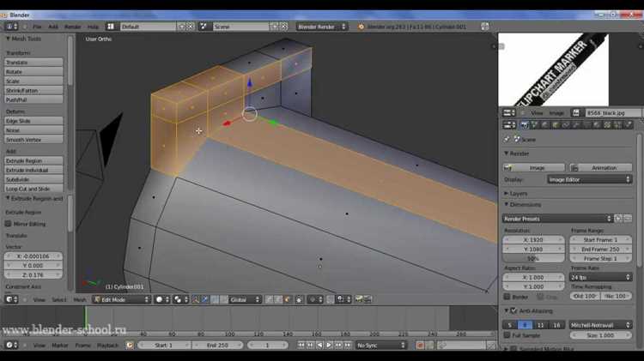This screenshot has height=361, width=644.
Task: Click the Extrude Region button
Action: click(x=33, y=161)
